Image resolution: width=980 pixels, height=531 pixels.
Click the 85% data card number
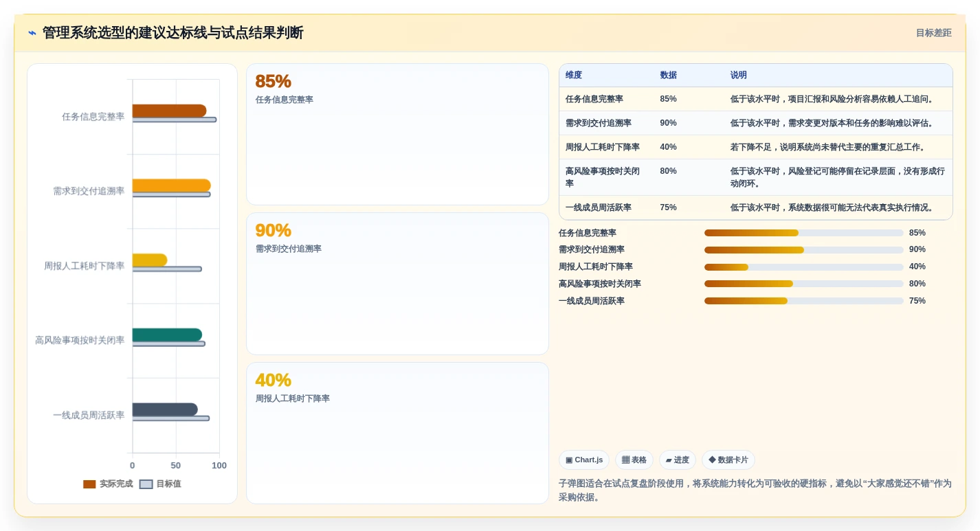click(x=273, y=81)
